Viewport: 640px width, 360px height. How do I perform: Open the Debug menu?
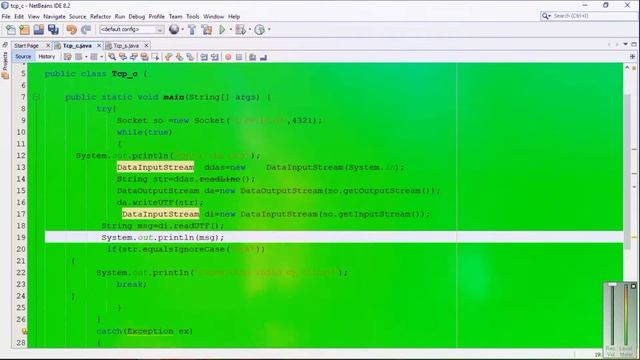[x=136, y=17]
